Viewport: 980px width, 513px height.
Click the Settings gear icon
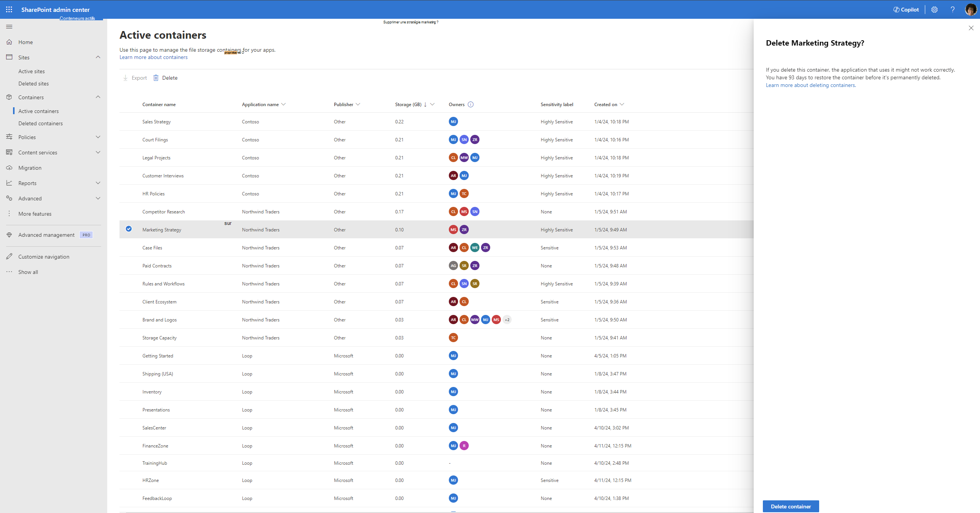[x=934, y=9]
